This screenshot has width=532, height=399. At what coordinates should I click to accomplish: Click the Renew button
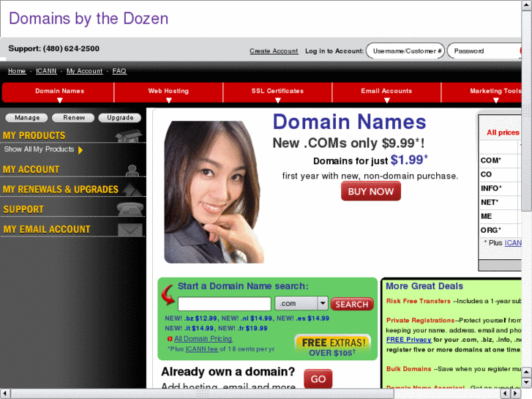point(74,117)
